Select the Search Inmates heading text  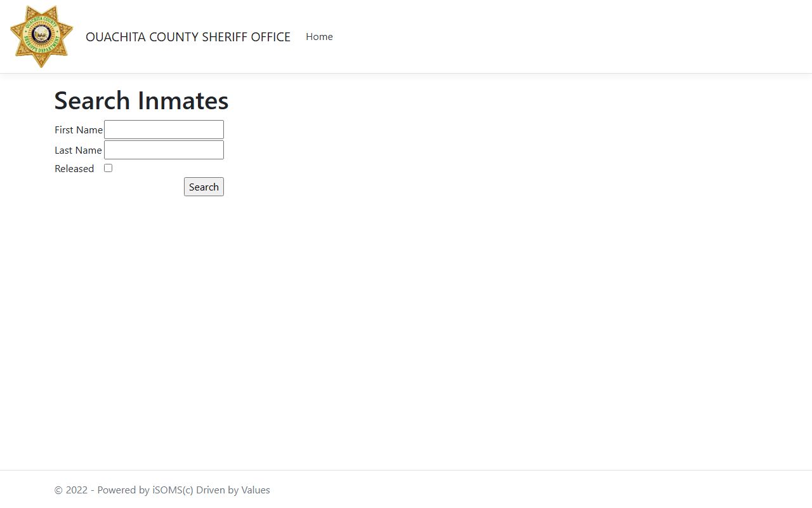141,100
